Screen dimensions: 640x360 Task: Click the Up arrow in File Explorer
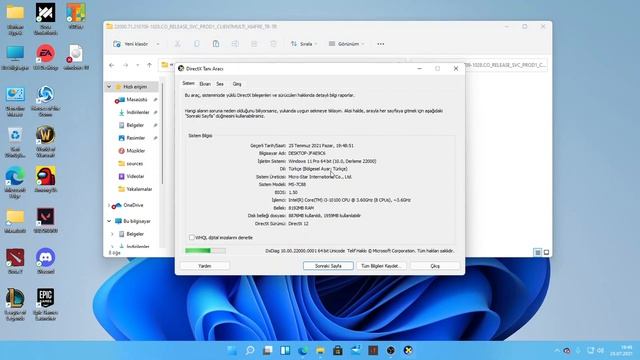149,65
